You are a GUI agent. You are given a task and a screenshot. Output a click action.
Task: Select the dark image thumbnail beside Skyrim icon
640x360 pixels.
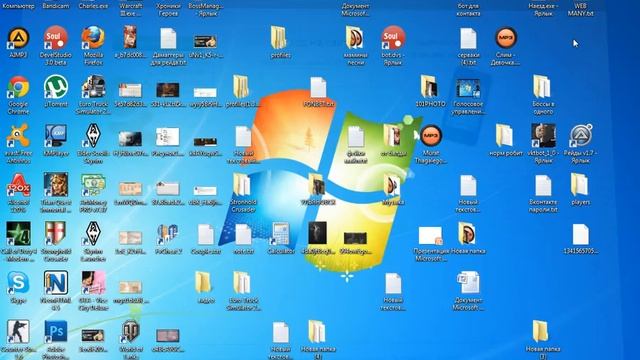[x=131, y=139]
